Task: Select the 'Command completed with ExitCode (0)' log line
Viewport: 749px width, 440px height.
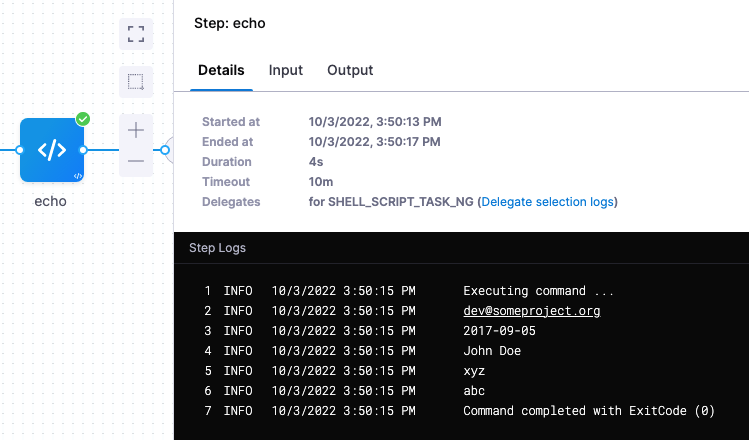Action: tap(589, 411)
